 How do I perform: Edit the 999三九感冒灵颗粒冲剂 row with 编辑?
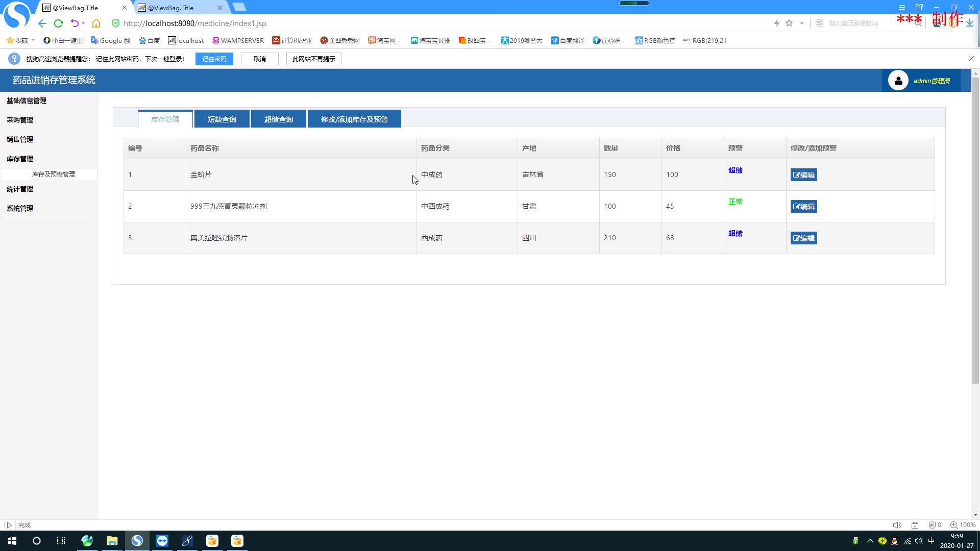click(x=804, y=207)
